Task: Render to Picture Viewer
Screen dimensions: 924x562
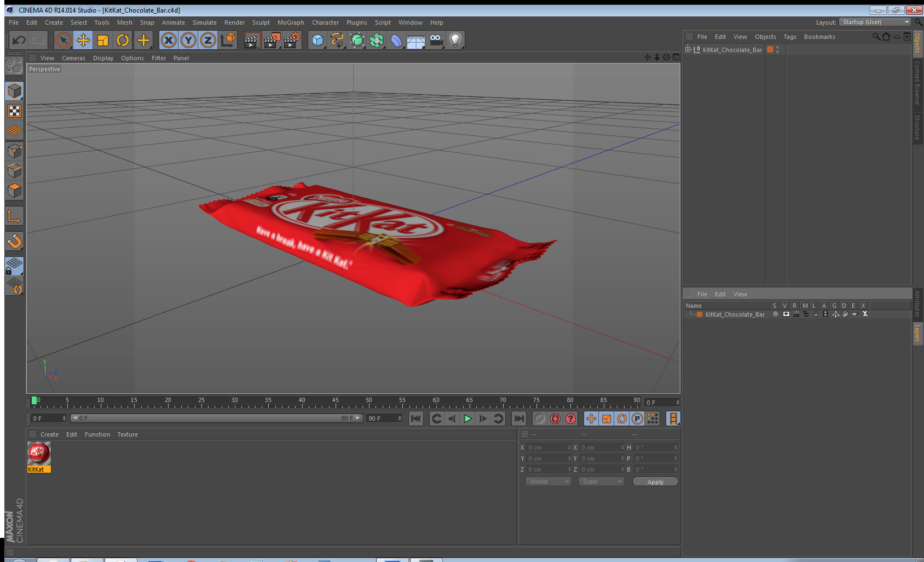Action: tap(272, 40)
